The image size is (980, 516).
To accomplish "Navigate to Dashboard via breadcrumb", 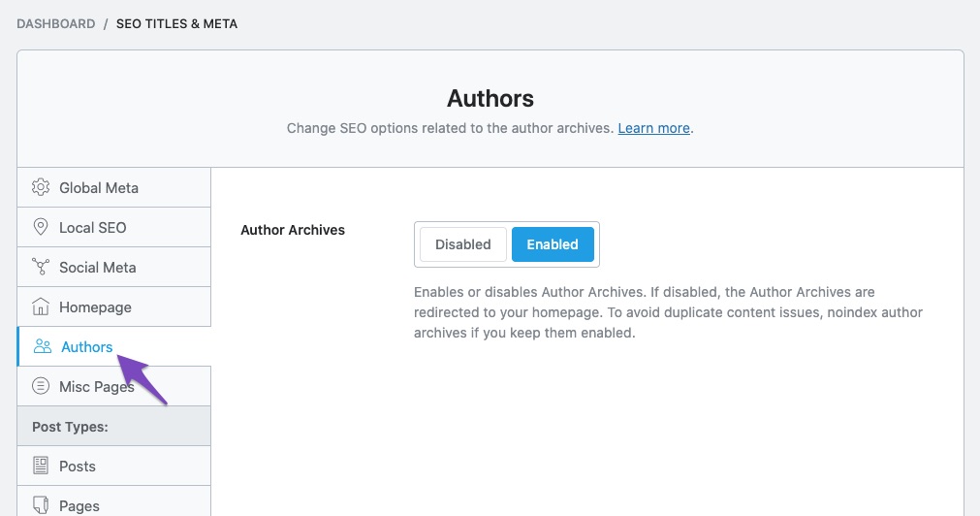I will click(x=55, y=23).
